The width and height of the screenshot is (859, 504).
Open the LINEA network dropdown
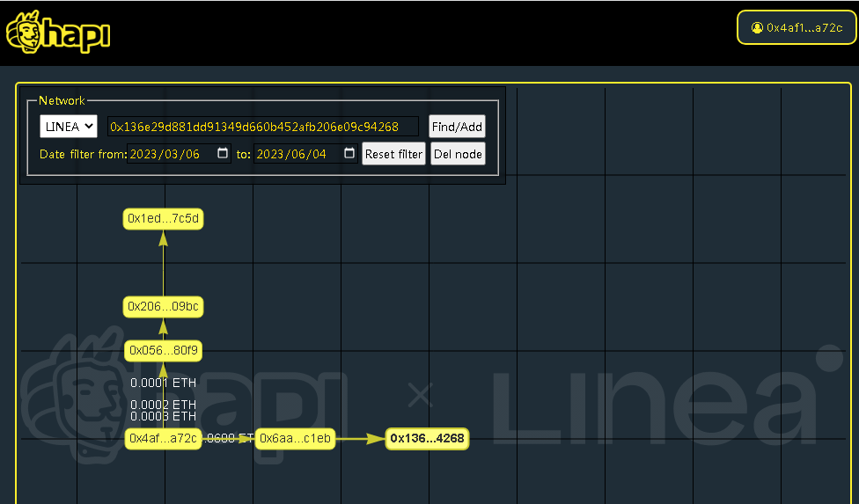click(x=69, y=127)
